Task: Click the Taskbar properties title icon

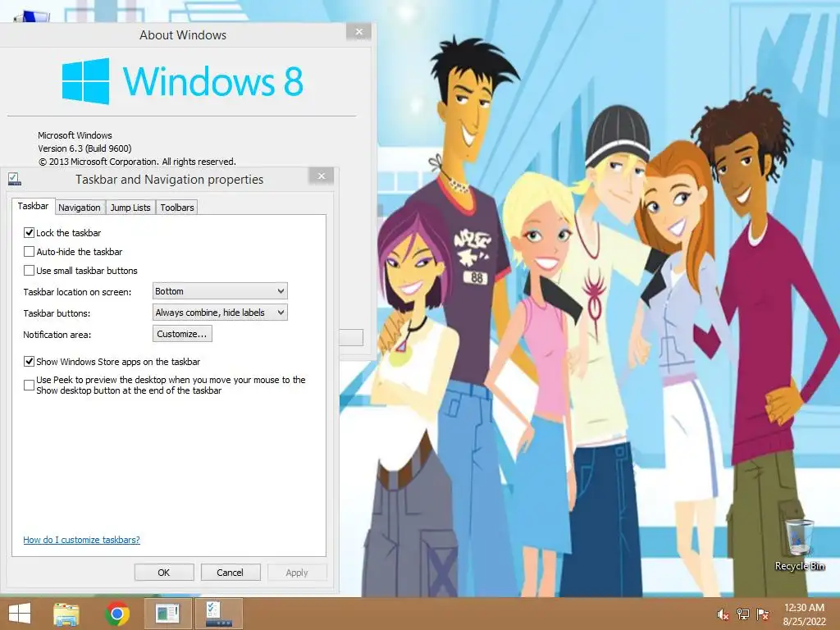Action: pos(15,179)
